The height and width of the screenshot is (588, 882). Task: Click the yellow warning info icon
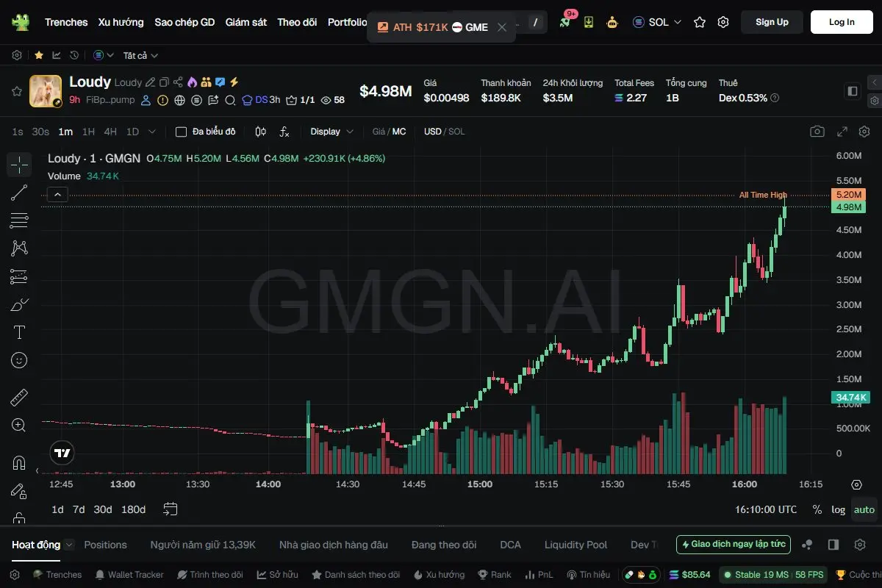click(x=162, y=100)
